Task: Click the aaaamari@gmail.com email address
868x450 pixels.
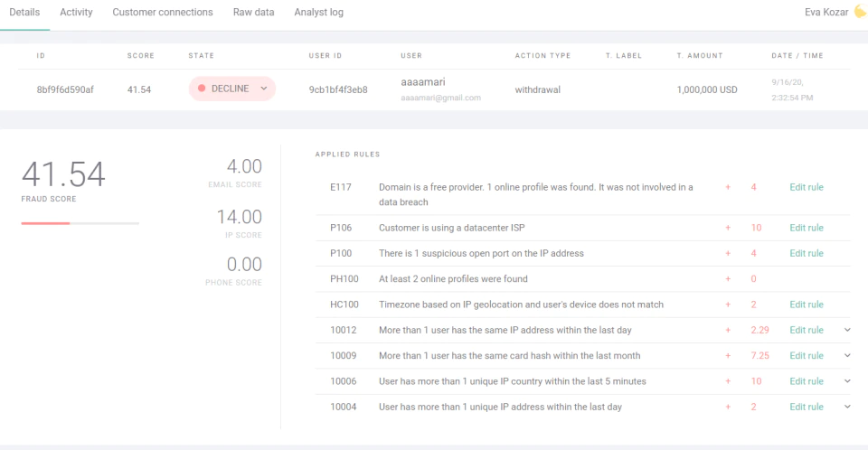Action: point(440,98)
